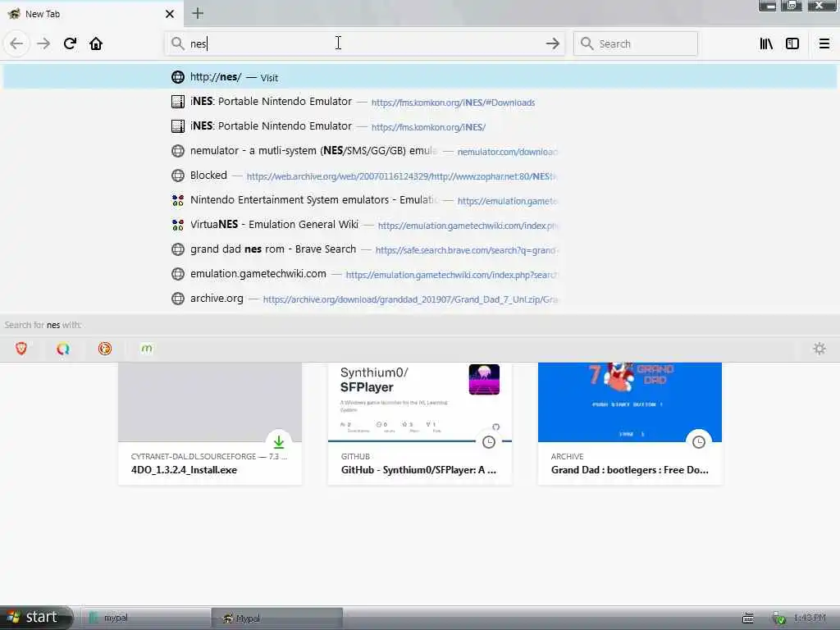Focus the Search box in the toolbar

pyautogui.click(x=636, y=43)
